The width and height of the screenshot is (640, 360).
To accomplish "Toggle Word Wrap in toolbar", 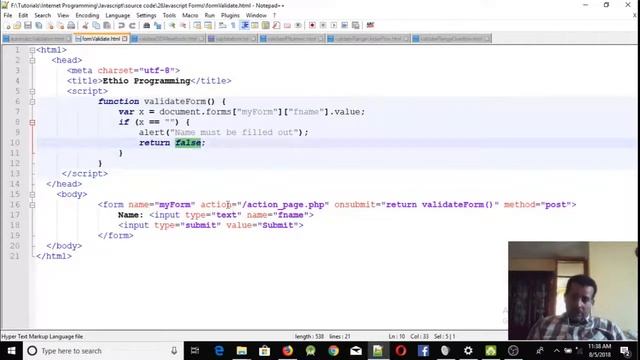I will point(222,25).
